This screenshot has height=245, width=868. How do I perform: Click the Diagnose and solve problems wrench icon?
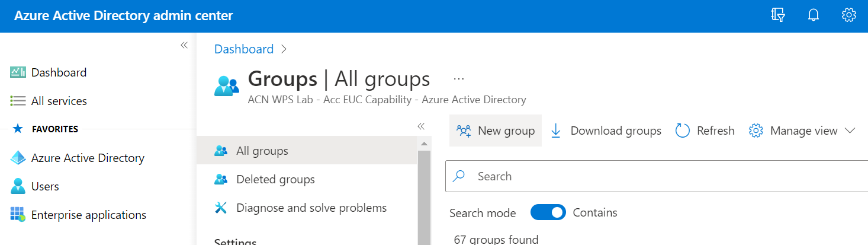coord(221,208)
